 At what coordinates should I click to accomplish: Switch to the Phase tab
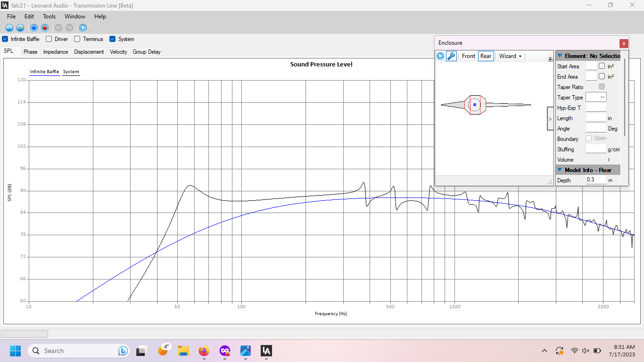[x=31, y=52]
